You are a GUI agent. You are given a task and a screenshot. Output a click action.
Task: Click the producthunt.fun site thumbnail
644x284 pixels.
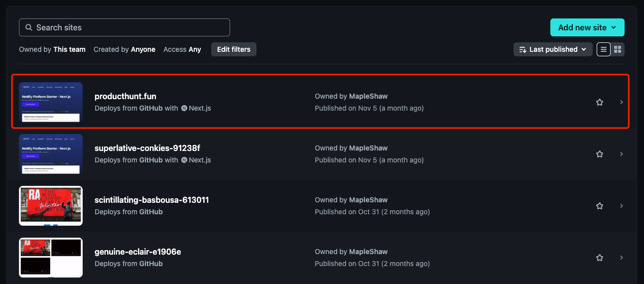point(51,102)
